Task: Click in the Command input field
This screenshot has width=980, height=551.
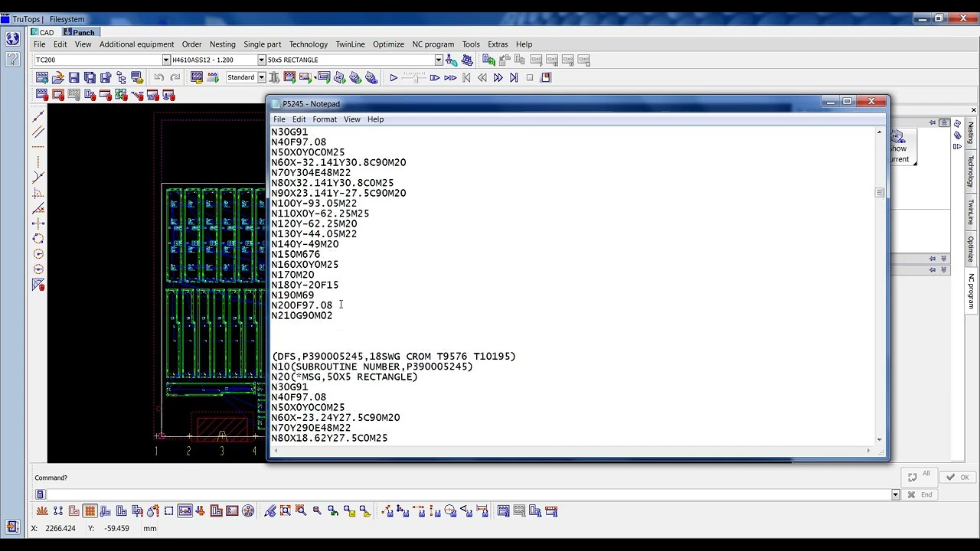Action: click(467, 494)
